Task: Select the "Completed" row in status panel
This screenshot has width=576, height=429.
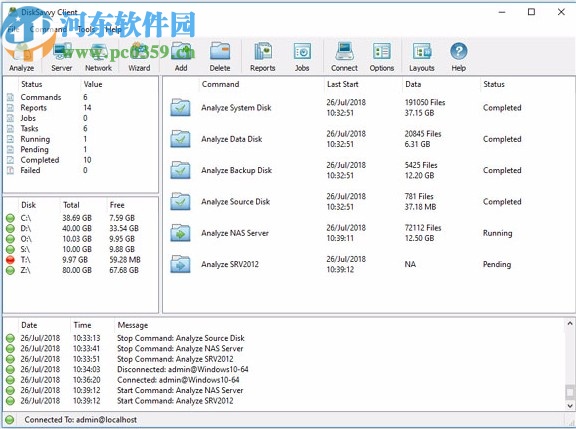Action: 81,160
